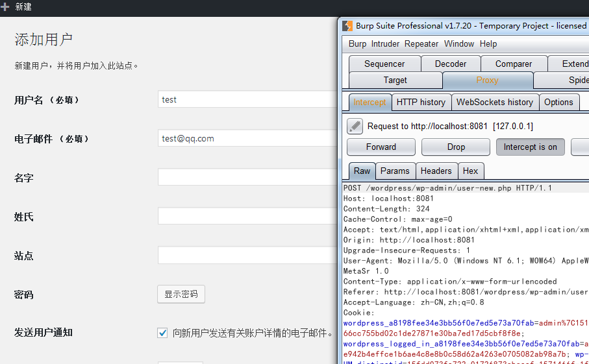
Task: Open the proxy Options tab
Action: click(558, 102)
